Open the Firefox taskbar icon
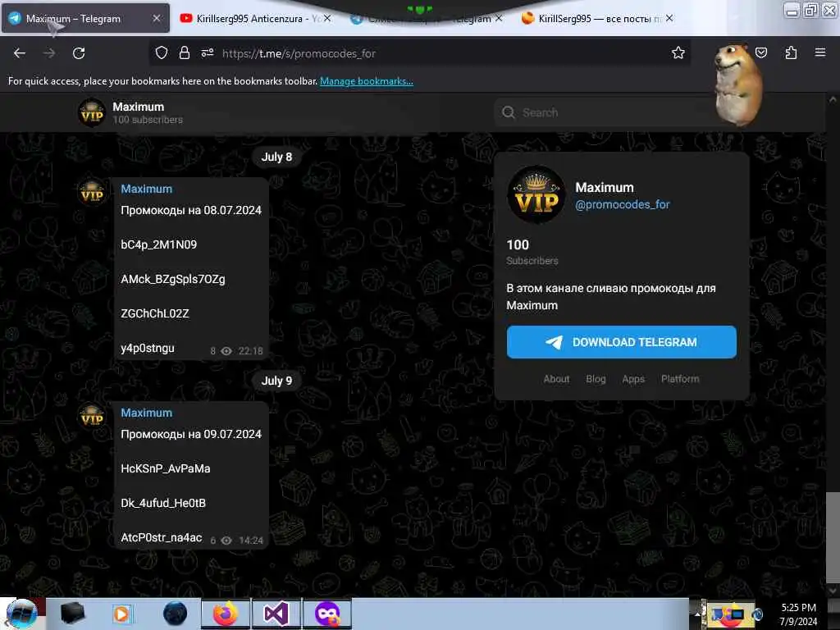Image resolution: width=840 pixels, height=630 pixels. (x=226, y=614)
